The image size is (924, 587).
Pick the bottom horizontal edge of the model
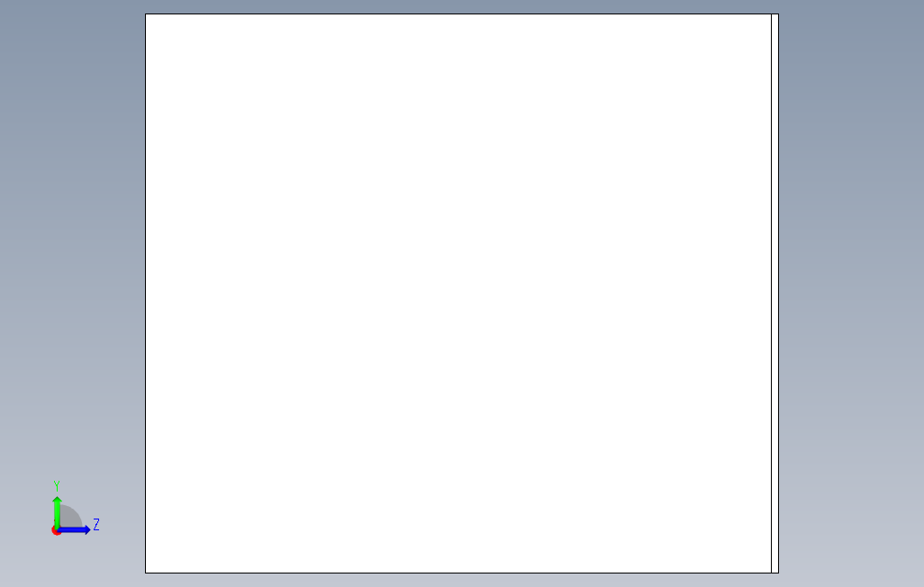(x=462, y=573)
